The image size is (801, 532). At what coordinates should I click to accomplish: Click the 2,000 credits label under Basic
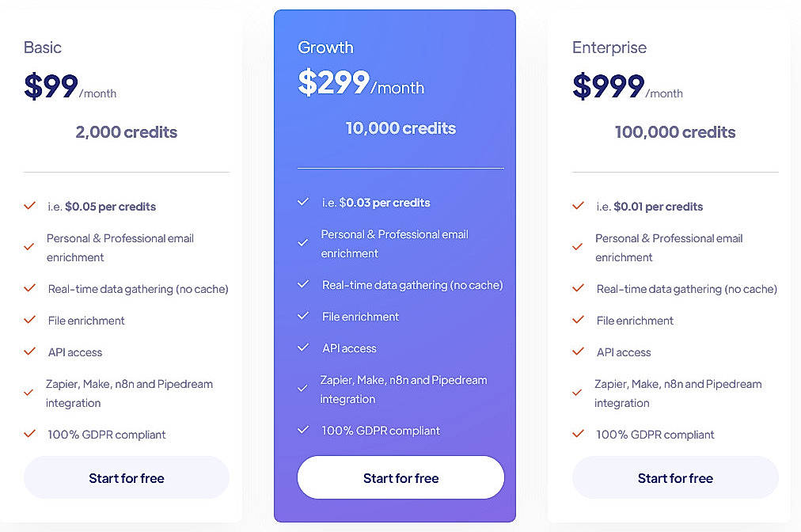126,132
